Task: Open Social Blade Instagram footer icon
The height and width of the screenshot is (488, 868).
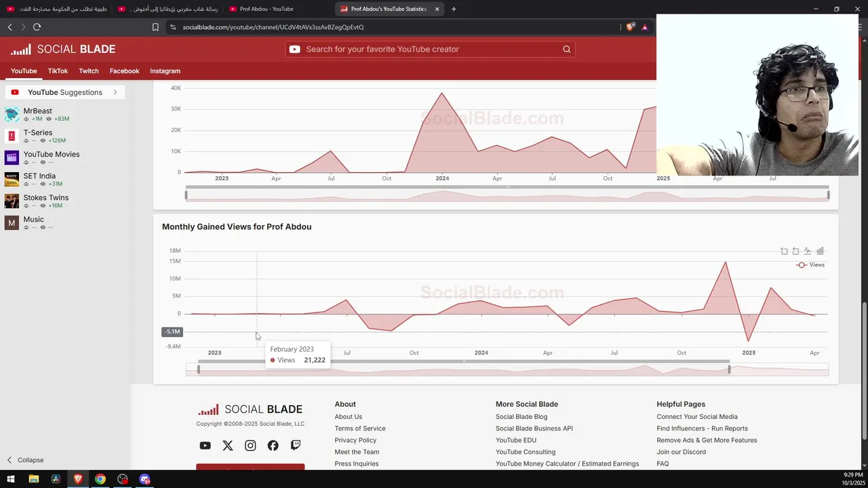Action: [x=250, y=445]
